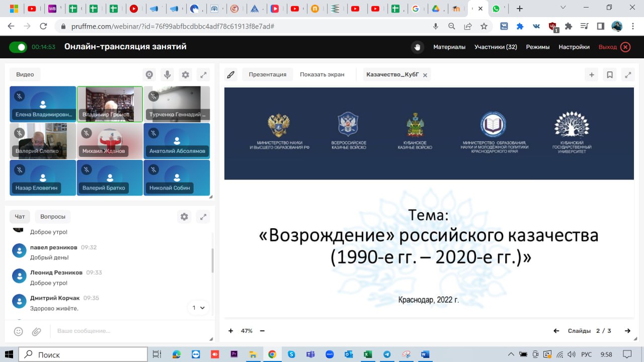Attach a file with paperclip icon
This screenshot has width=644, height=362.
coord(36,331)
